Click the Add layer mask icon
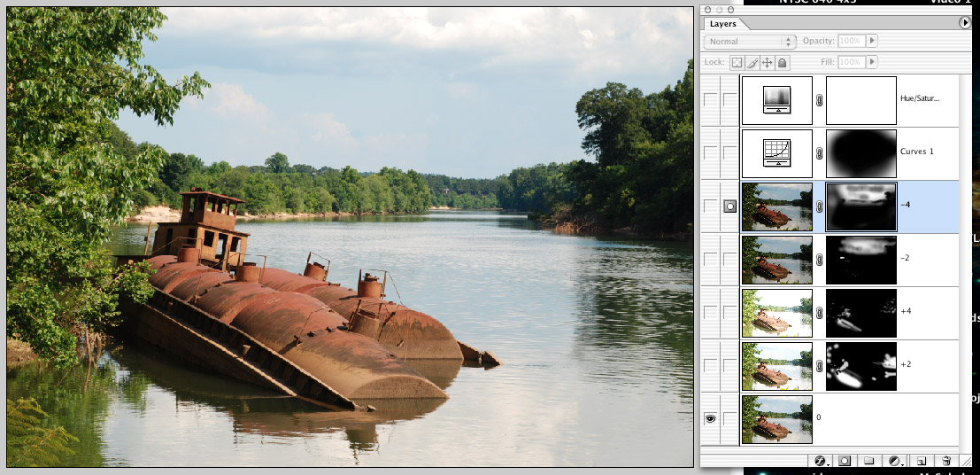This screenshot has height=475, width=980. (x=845, y=461)
